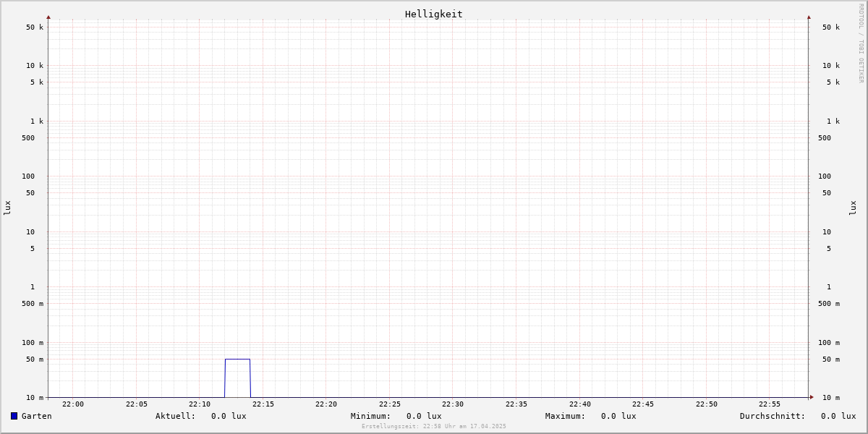Screen dimensions: 868x434
Task: Click the left-side lux axis title
Action: click(7, 208)
